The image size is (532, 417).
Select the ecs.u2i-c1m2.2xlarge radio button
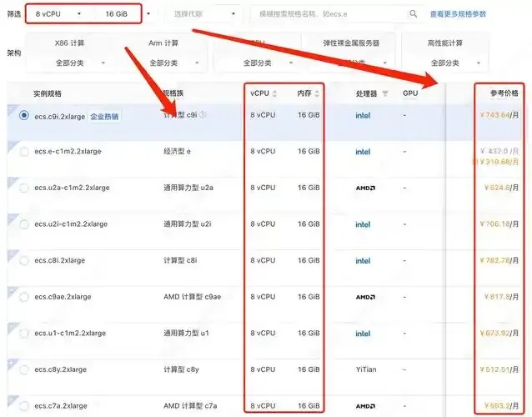24,224
